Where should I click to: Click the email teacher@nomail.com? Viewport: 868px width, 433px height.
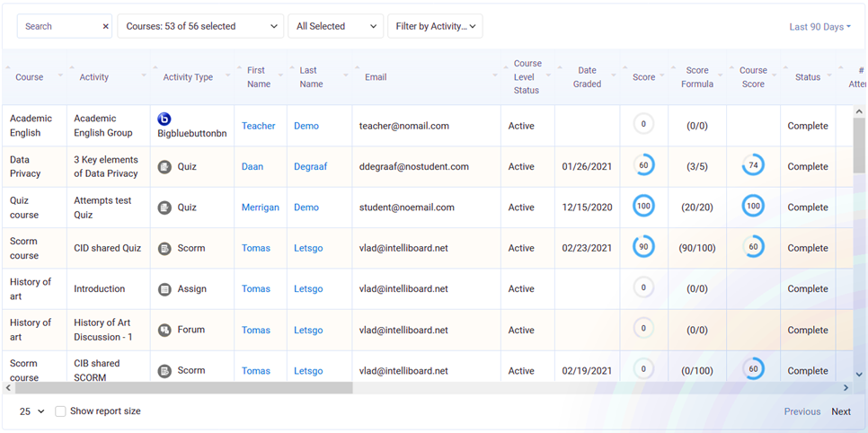[x=404, y=126]
